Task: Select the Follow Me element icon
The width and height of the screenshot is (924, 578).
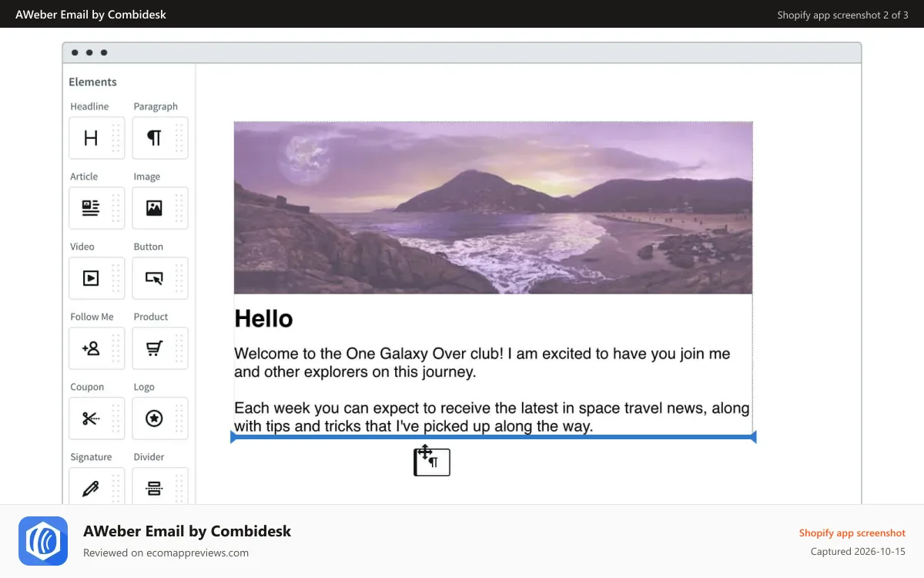Action: click(x=91, y=348)
